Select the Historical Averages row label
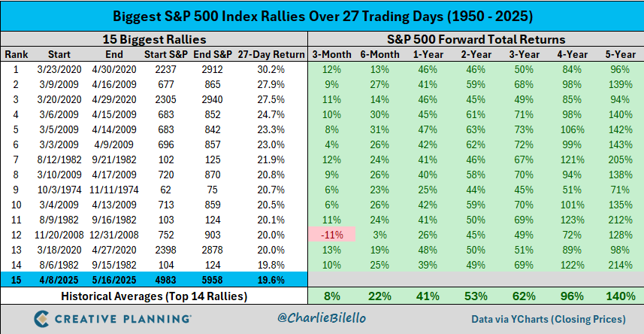 click(x=154, y=296)
